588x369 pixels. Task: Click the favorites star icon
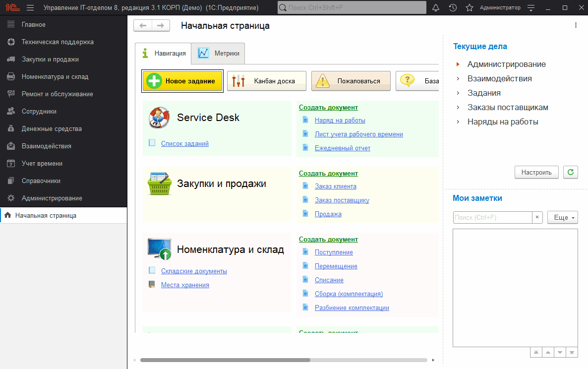(x=469, y=8)
